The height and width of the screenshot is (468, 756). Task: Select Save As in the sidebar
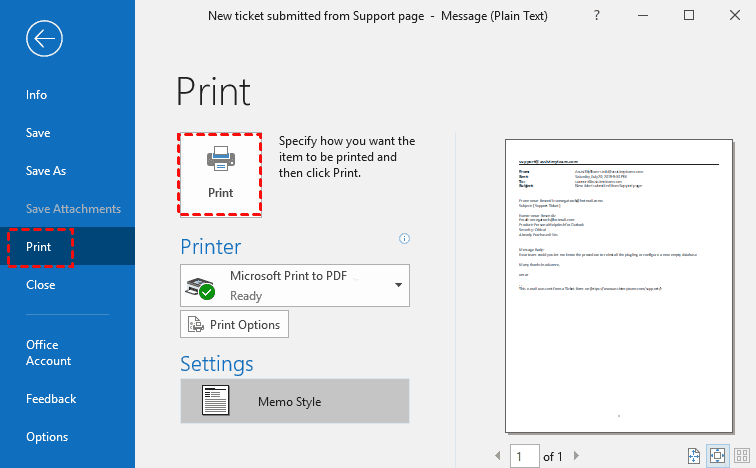[46, 171]
